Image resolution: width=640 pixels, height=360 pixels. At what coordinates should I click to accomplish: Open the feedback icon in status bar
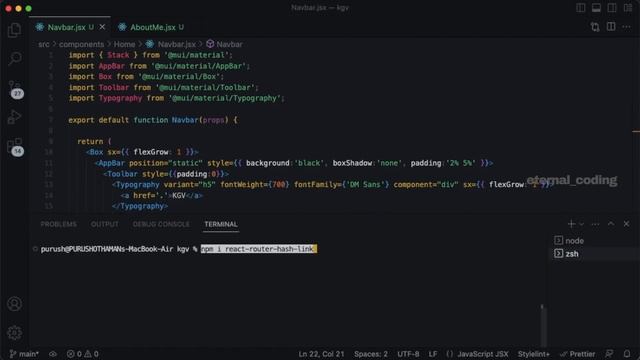click(609, 354)
